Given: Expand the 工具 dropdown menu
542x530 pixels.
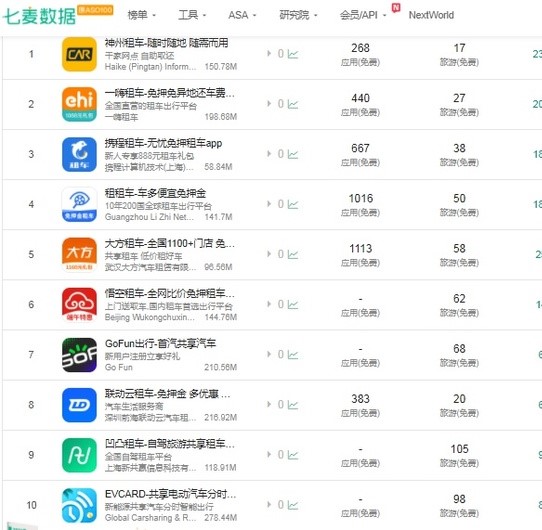Looking at the screenshot, I should point(192,15).
